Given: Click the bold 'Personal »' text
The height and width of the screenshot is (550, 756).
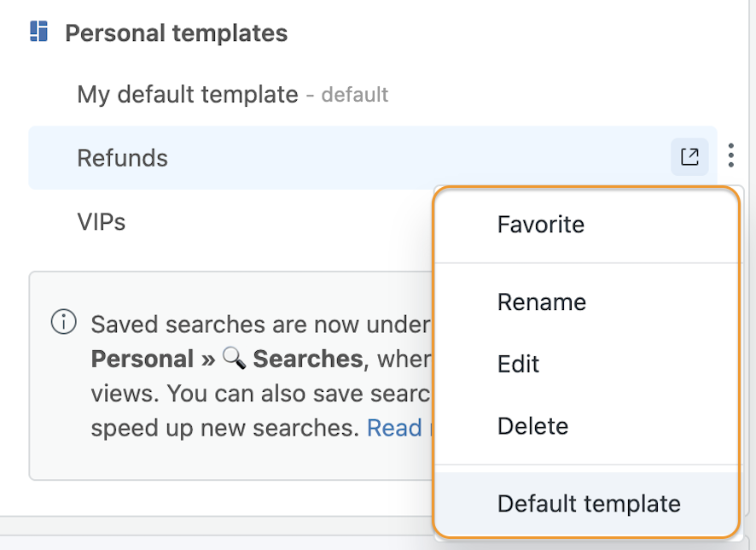Looking at the screenshot, I should [x=153, y=359].
